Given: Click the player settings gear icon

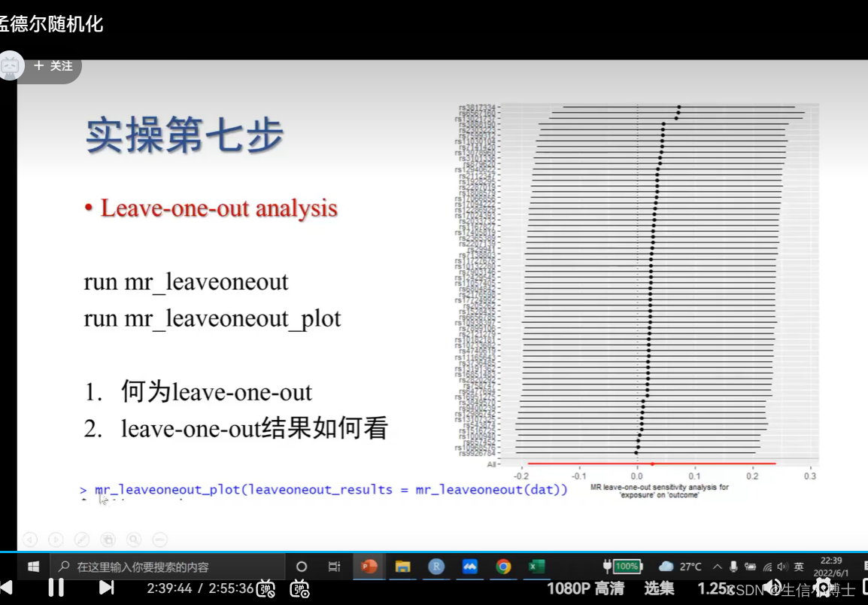Looking at the screenshot, I should click(823, 588).
